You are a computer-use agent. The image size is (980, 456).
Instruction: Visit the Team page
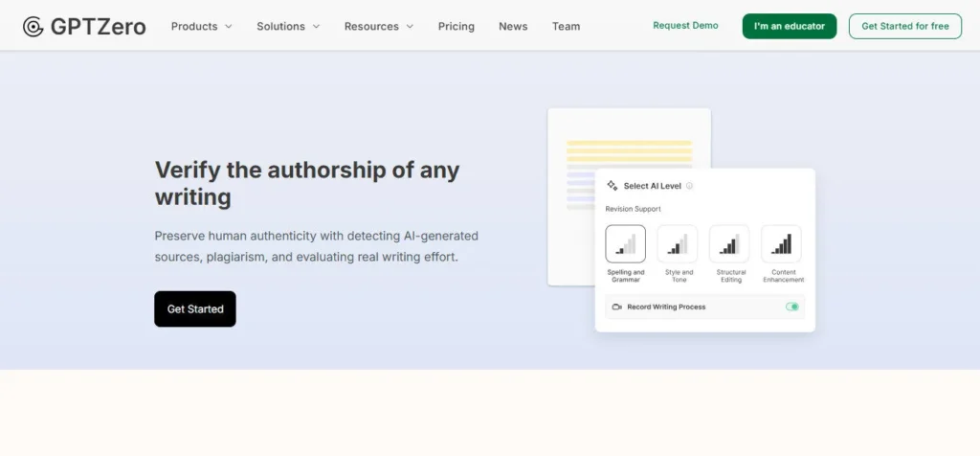click(x=566, y=26)
